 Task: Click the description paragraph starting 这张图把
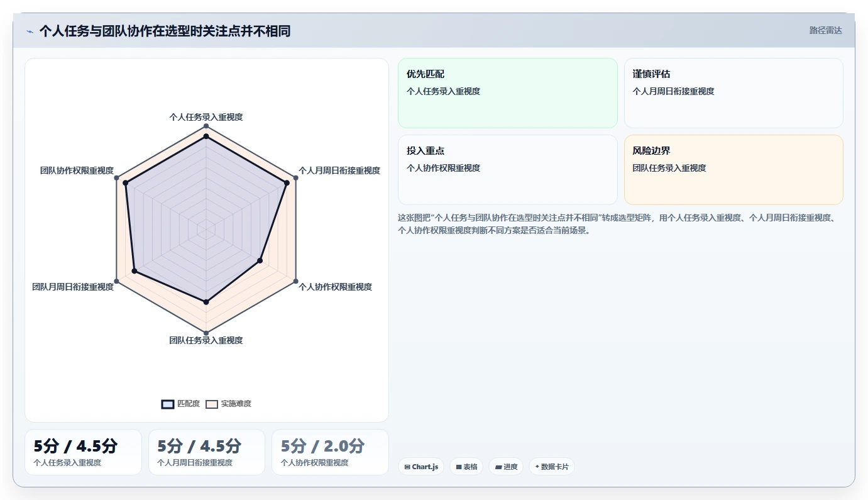(x=618, y=224)
